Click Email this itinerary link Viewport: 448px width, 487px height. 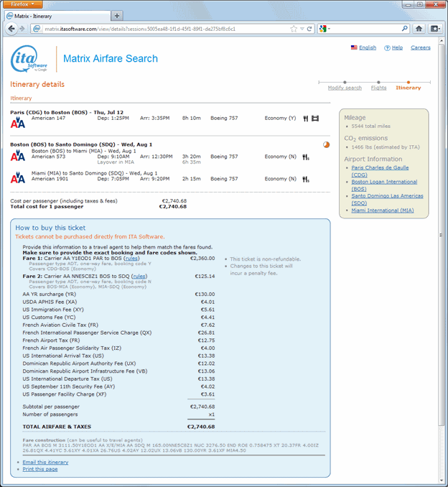click(45, 462)
